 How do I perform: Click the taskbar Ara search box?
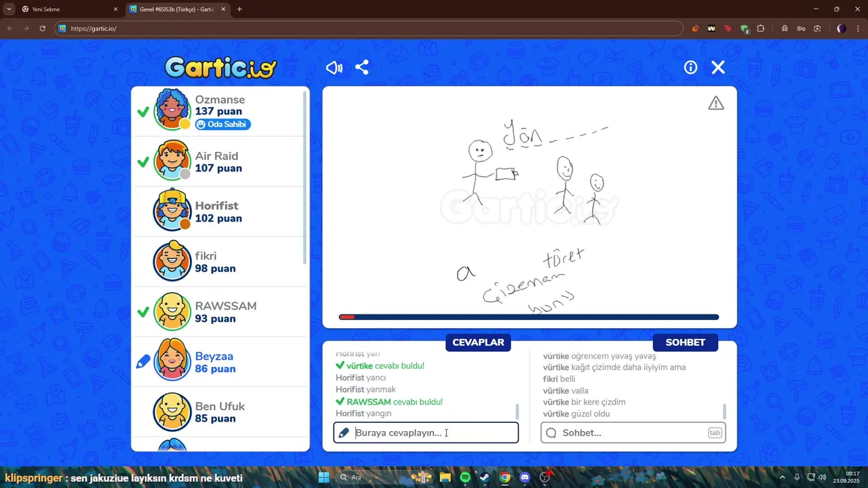384,477
